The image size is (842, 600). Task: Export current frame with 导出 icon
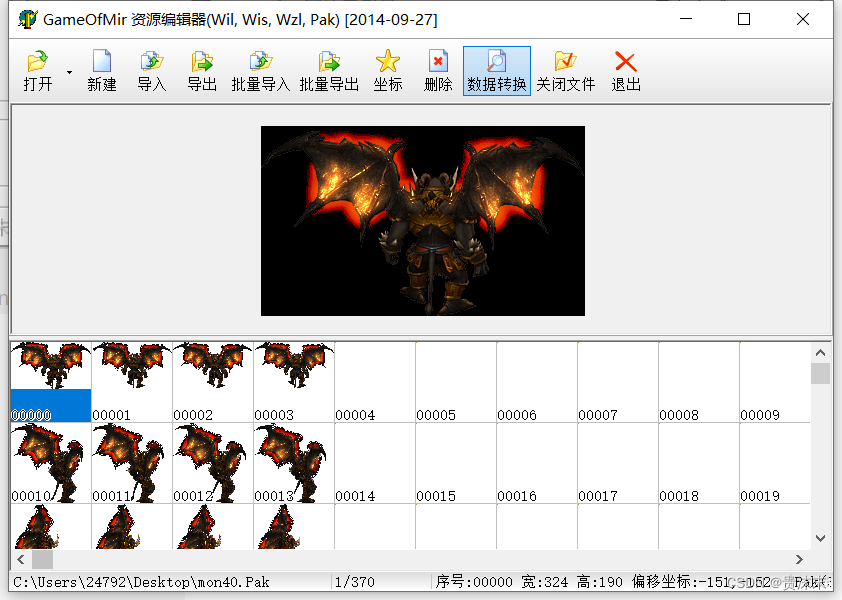[x=201, y=70]
